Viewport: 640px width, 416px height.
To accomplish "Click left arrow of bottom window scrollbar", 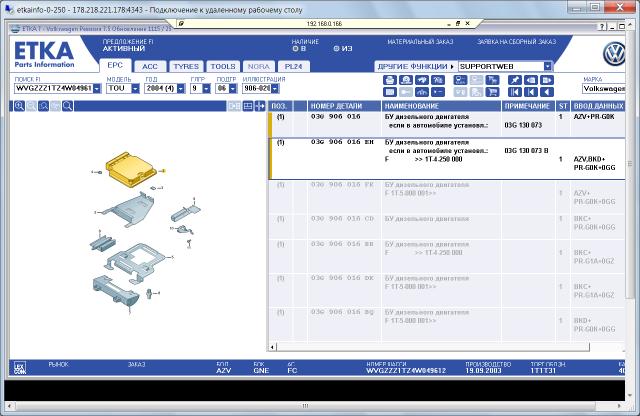I will (9, 406).
